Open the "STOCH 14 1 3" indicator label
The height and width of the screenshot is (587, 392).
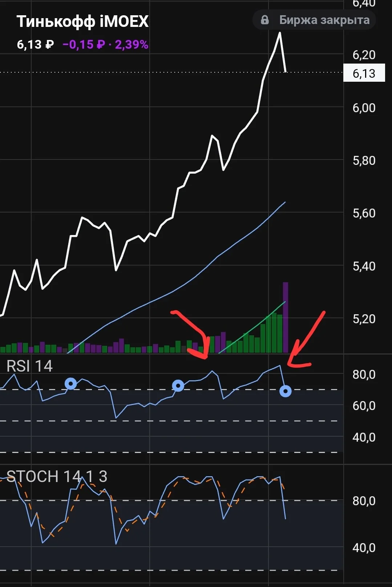57,476
